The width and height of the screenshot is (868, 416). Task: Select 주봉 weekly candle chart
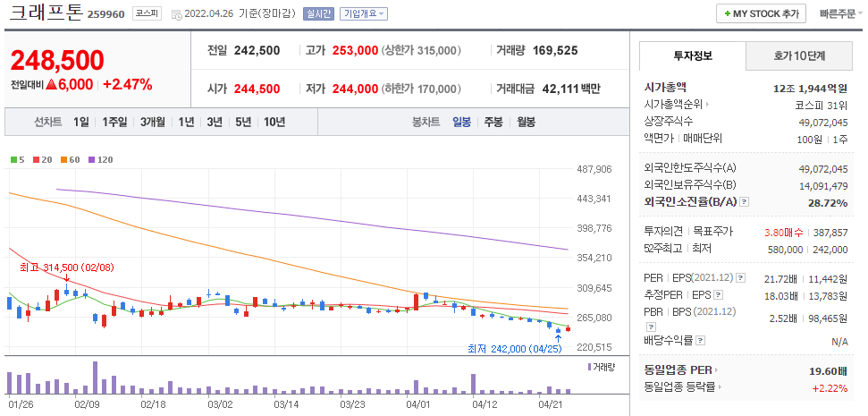click(x=493, y=122)
